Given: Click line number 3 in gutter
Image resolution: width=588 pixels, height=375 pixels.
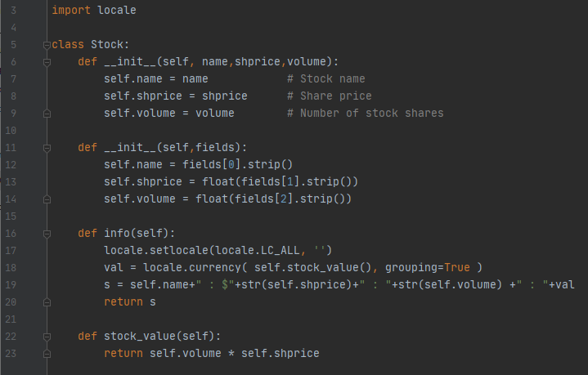Looking at the screenshot, I should pyautogui.click(x=14, y=11).
